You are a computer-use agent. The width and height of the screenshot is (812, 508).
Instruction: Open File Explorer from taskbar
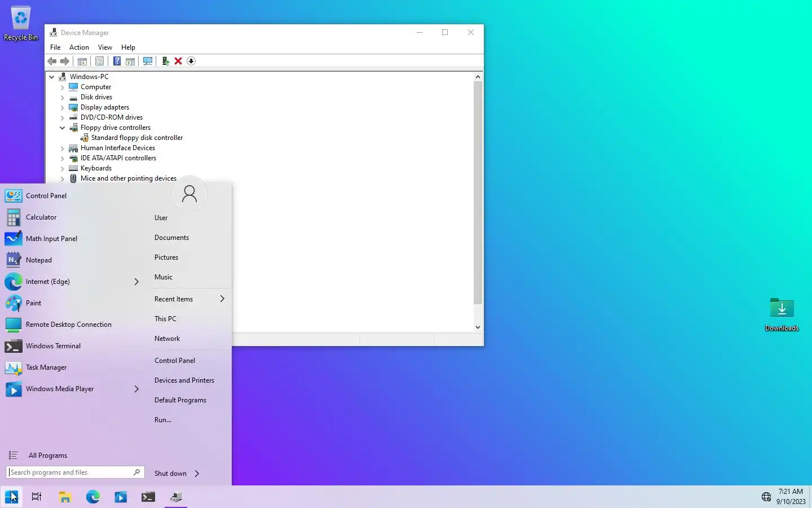pyautogui.click(x=65, y=497)
